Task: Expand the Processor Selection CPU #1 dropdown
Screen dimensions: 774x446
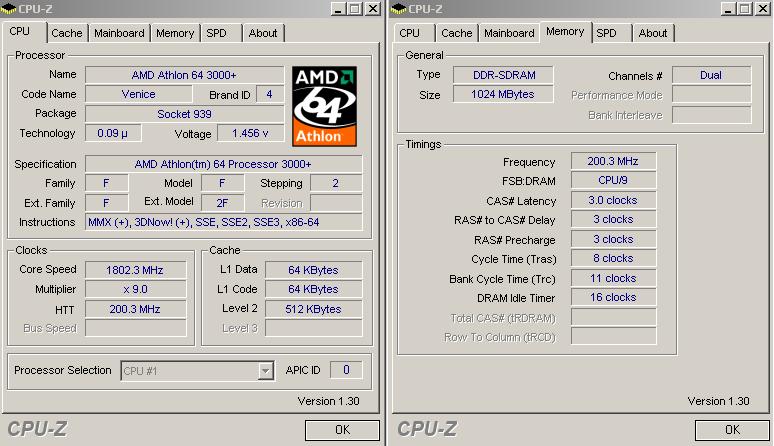Action: pyautogui.click(x=265, y=371)
